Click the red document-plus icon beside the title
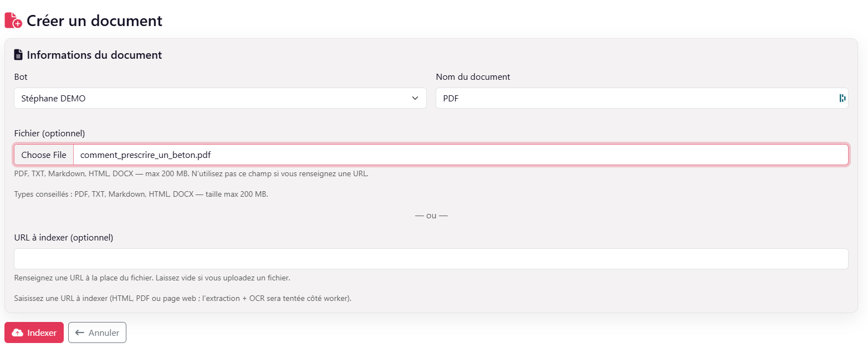 coord(13,21)
